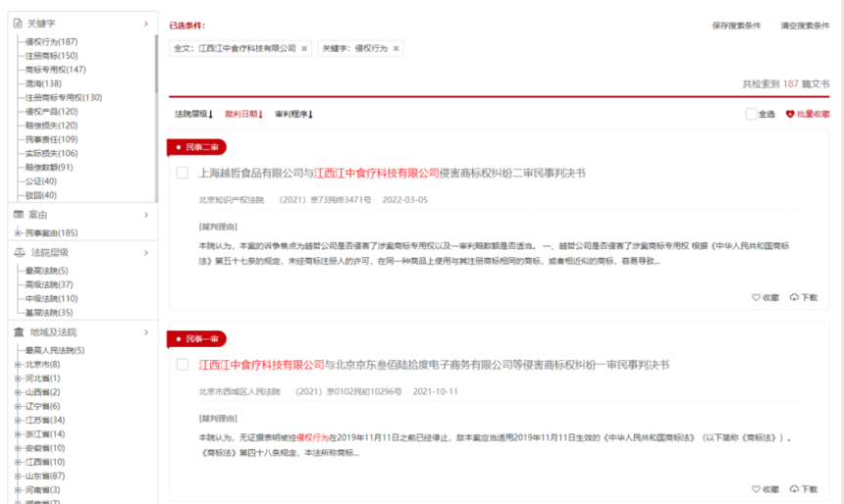The width and height of the screenshot is (844, 504).
Task: Click the 案由 panel icon
Action: (19, 215)
